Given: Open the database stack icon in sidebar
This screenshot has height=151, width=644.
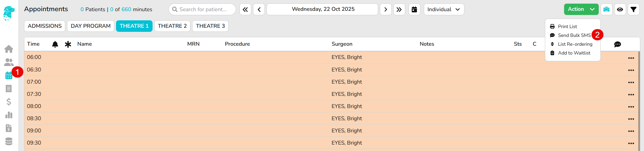Looking at the screenshot, I should (9, 141).
